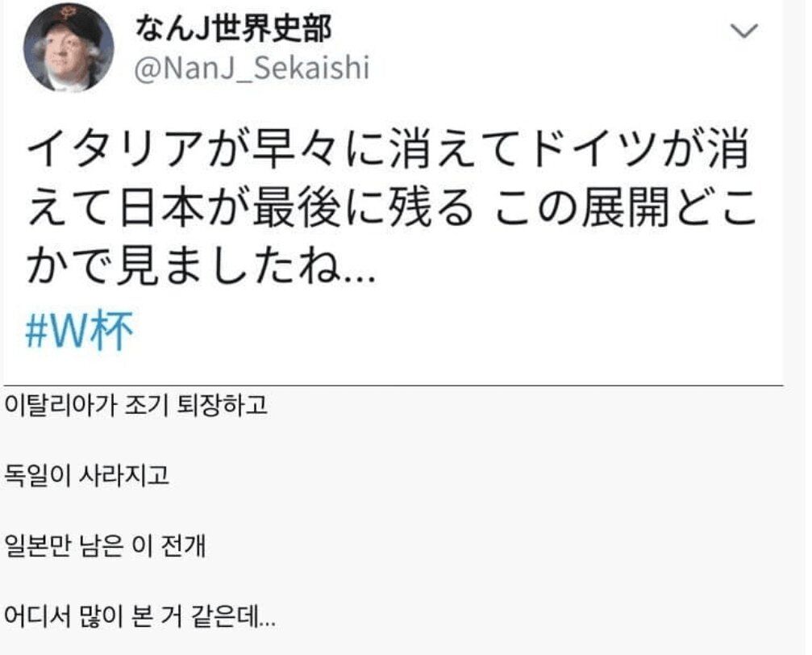Click the Korean word 독일이

tap(37, 475)
